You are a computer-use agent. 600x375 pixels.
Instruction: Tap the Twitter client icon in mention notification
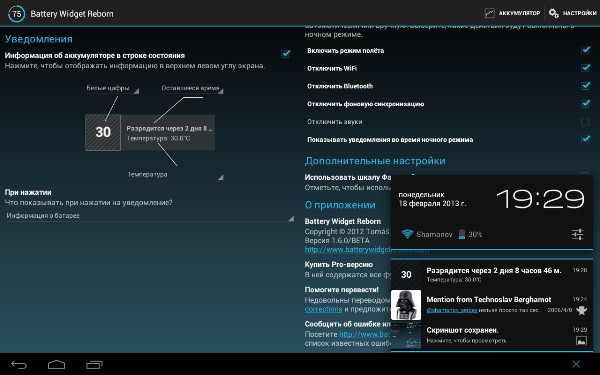pyautogui.click(x=582, y=310)
